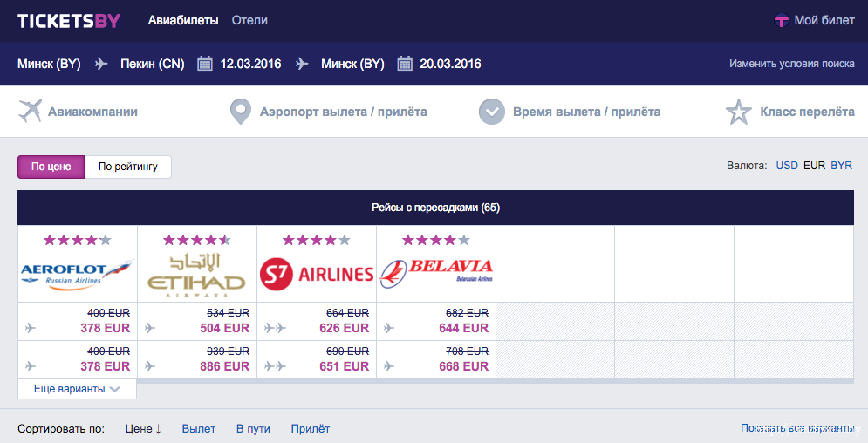
Task: Switch currency to USD
Action: [x=787, y=165]
